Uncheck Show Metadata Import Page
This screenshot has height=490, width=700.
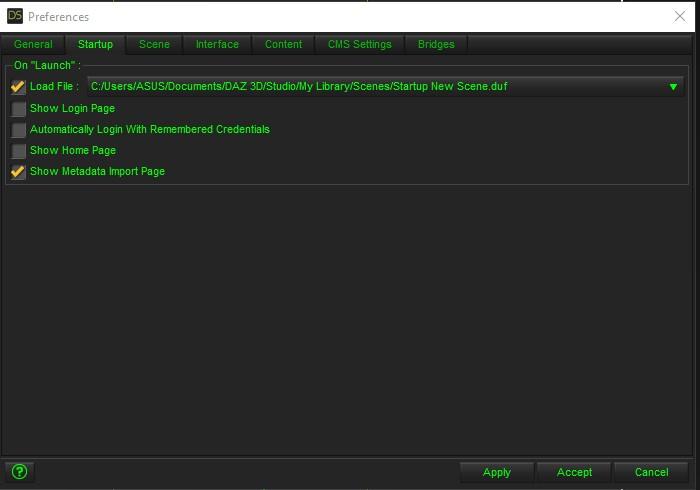18,171
